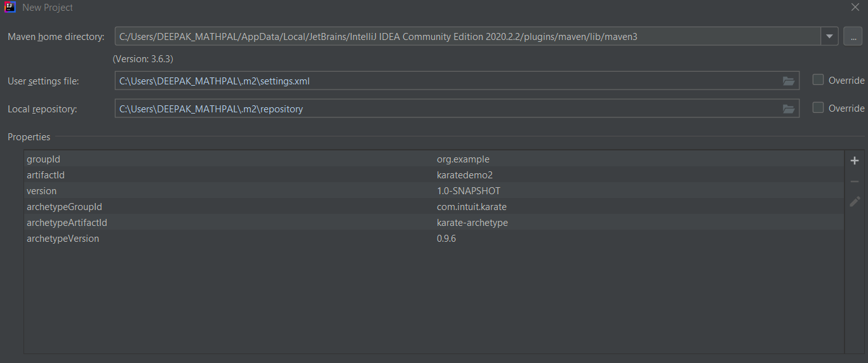Click the 1.0-SNAPSHOT value
This screenshot has width=868, height=363.
(x=469, y=191)
